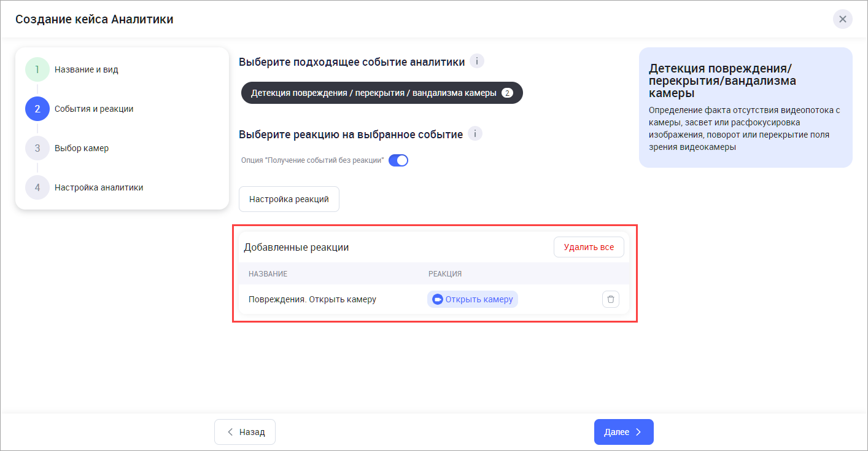The height and width of the screenshot is (451, 868).
Task: Click the step 1 circle in wizard
Action: pyautogui.click(x=37, y=69)
